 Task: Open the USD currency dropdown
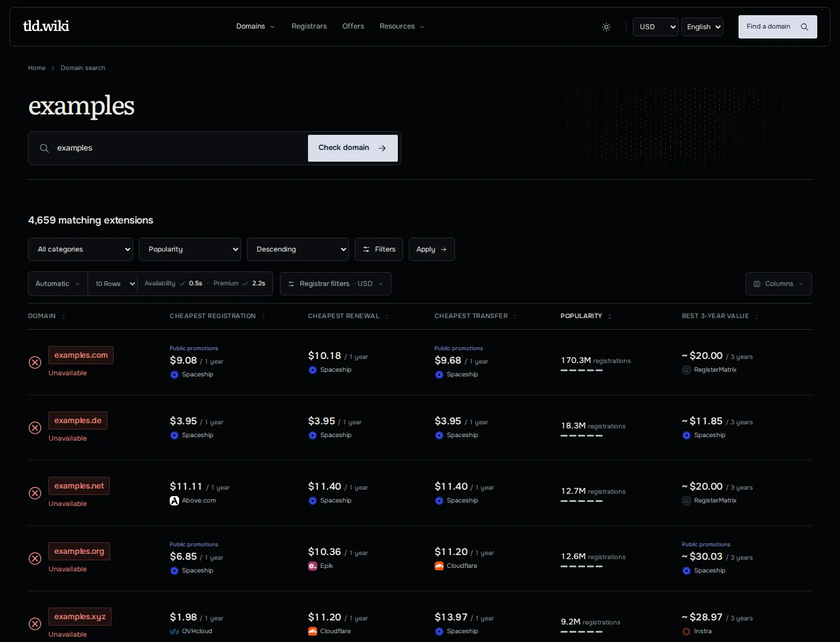656,27
